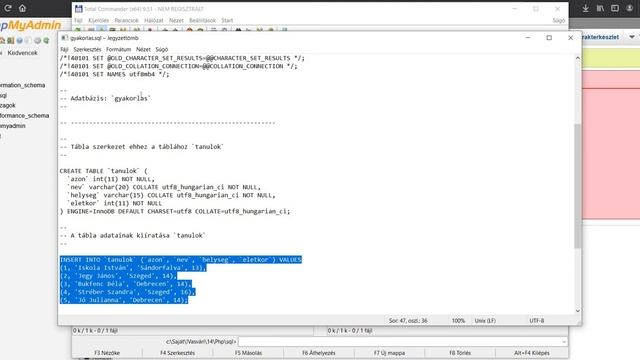This screenshot has height=360, width=640.
Task: Click the 100% zoom status entry
Action: (458, 321)
